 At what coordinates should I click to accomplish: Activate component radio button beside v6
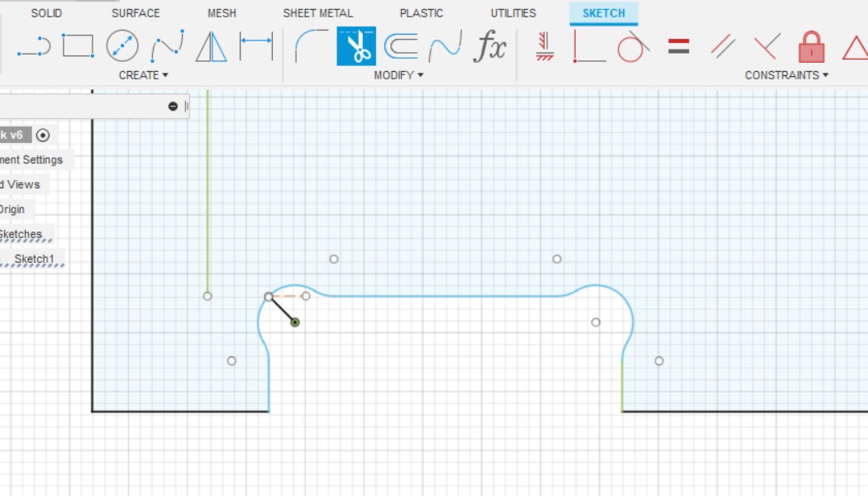(x=43, y=135)
